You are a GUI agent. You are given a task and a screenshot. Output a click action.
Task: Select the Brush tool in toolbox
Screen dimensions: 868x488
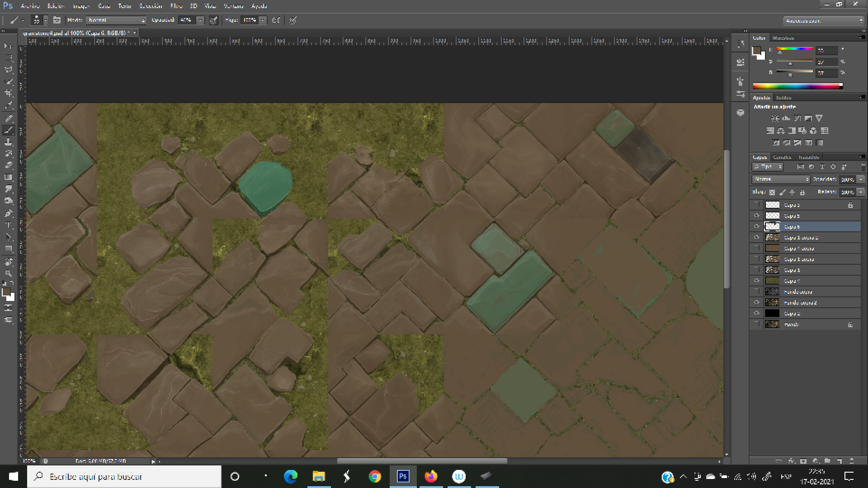click(8, 130)
